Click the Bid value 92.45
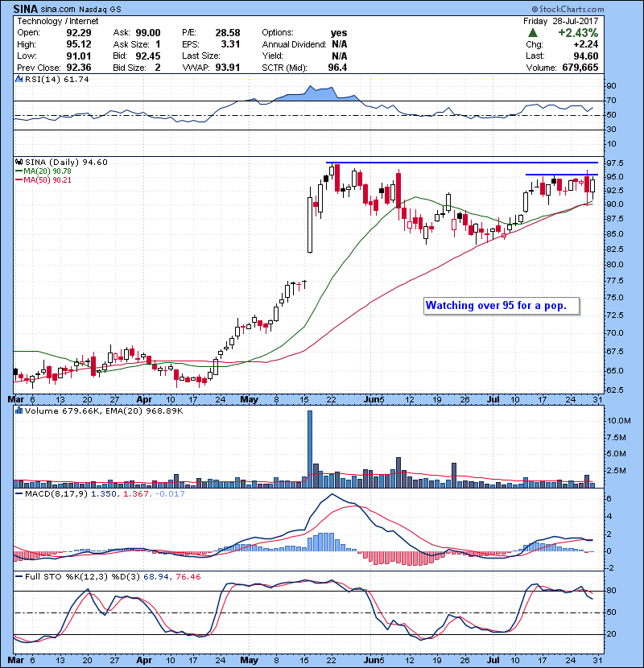Image resolution: width=644 pixels, height=668 pixels. (x=148, y=56)
